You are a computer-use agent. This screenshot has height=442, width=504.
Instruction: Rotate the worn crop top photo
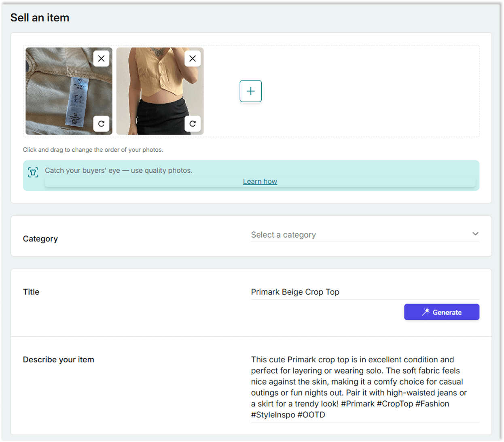pyautogui.click(x=193, y=124)
